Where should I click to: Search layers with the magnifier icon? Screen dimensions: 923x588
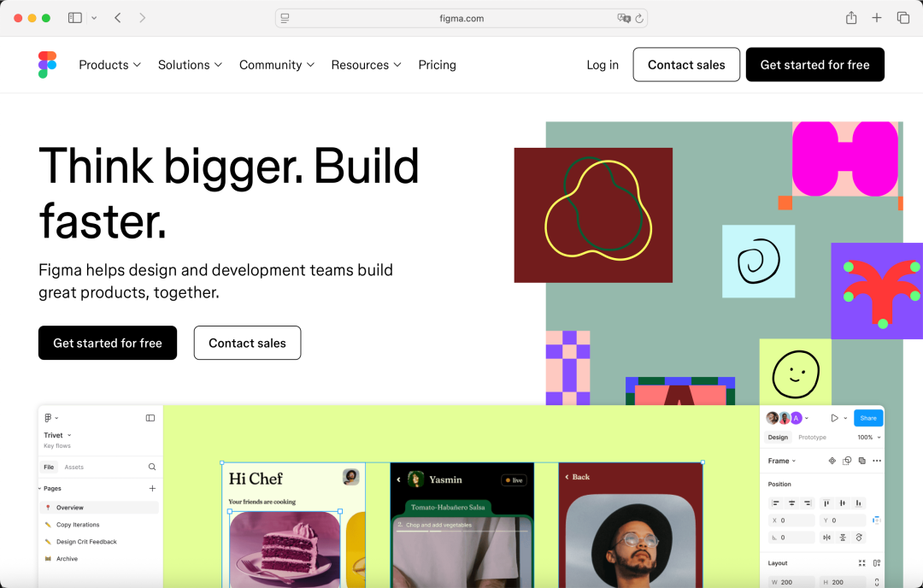(152, 467)
